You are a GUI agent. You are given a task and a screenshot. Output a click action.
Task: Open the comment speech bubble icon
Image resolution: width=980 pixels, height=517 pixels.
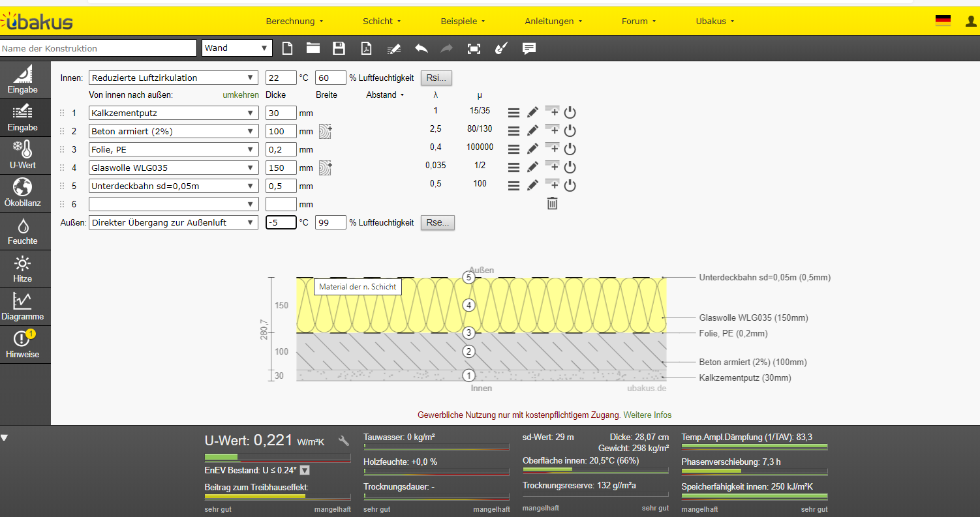pos(529,48)
